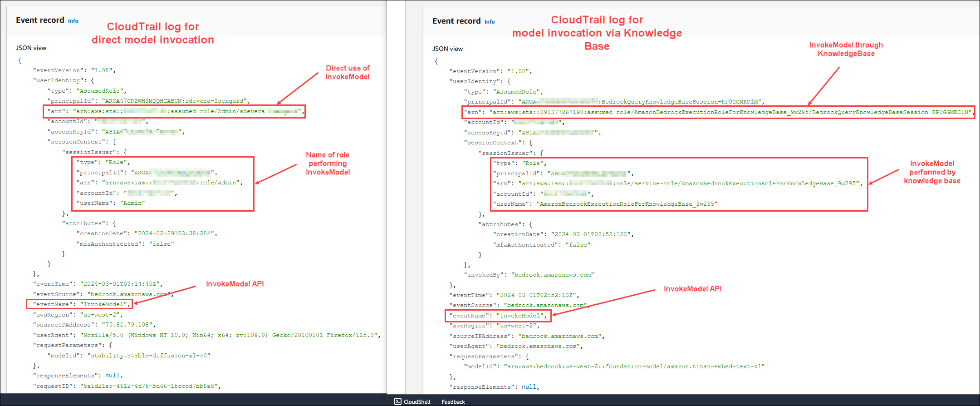Select "responseElements": null in left log
This screenshot has width=980, height=406.
point(78,376)
